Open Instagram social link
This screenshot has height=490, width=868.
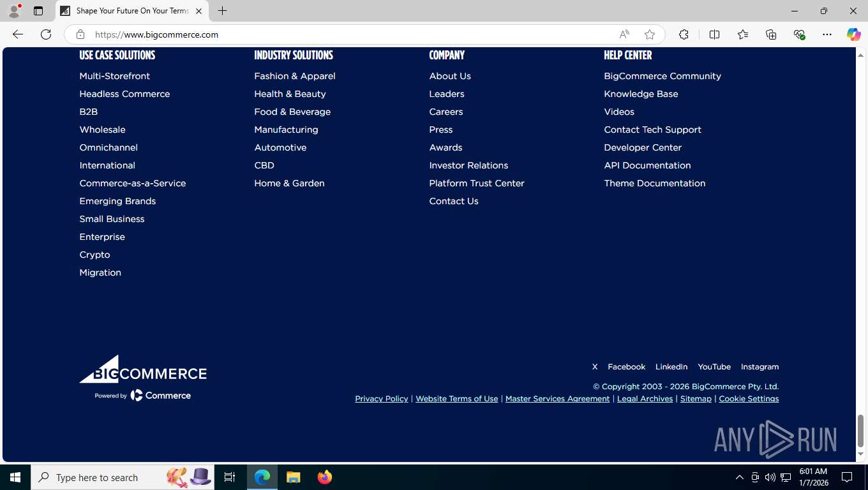pos(759,367)
